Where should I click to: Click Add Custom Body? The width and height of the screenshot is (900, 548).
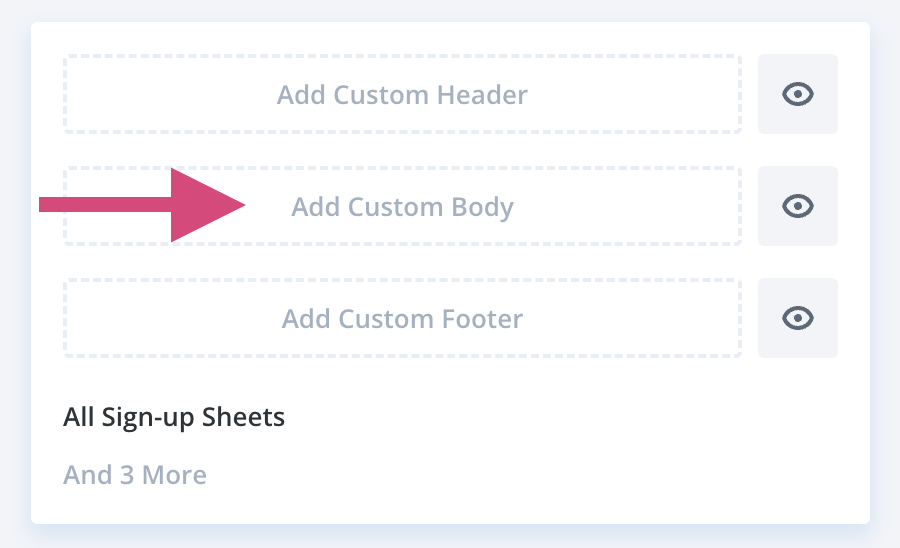(x=402, y=206)
